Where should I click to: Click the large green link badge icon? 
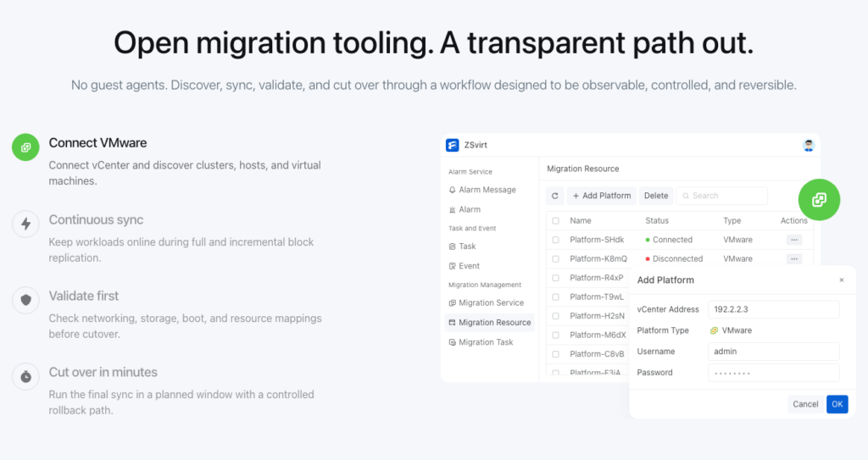(x=820, y=199)
